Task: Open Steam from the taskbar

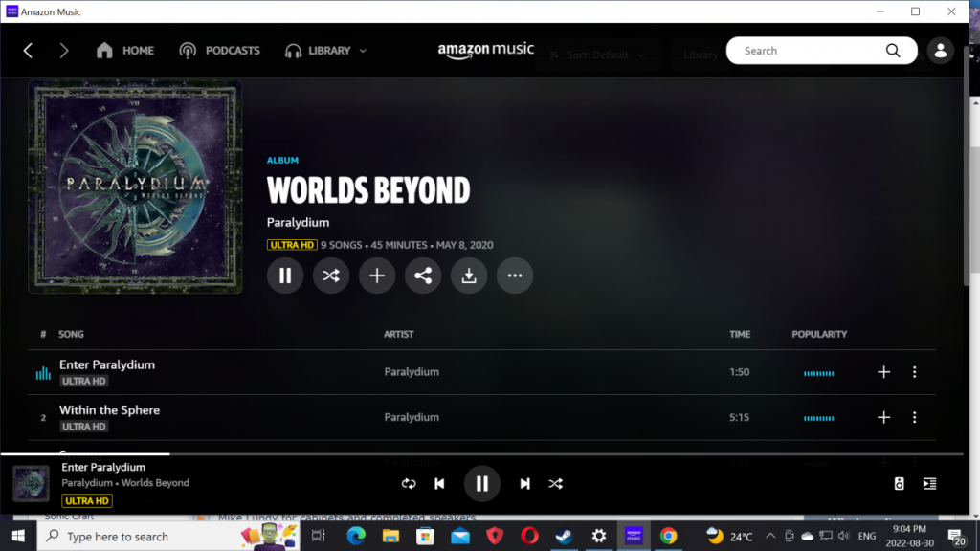Action: pos(565,536)
